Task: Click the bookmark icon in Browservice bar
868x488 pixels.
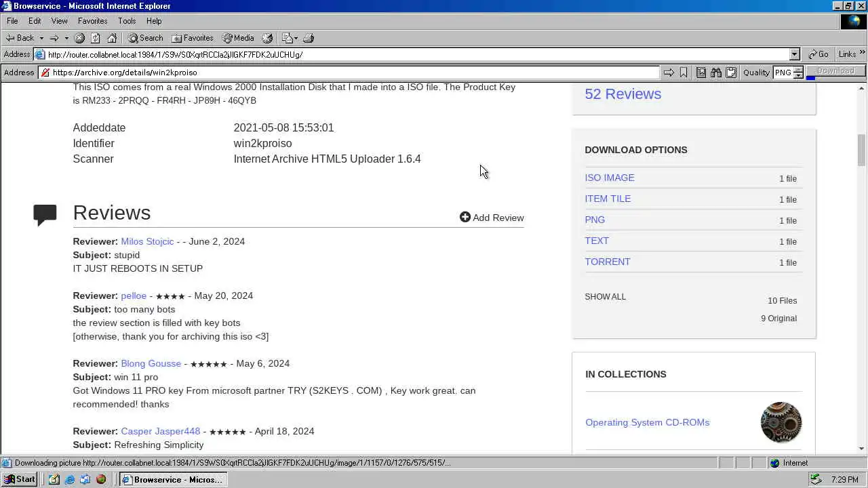Action: [x=684, y=73]
